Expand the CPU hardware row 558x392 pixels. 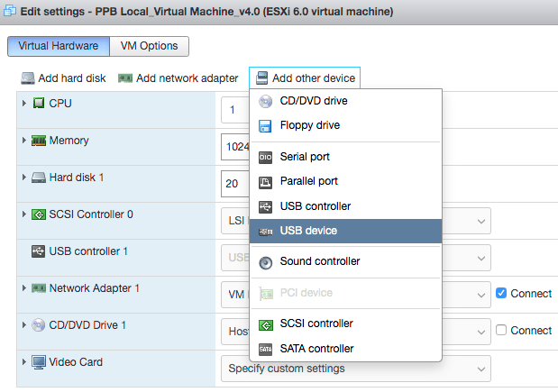pos(24,104)
